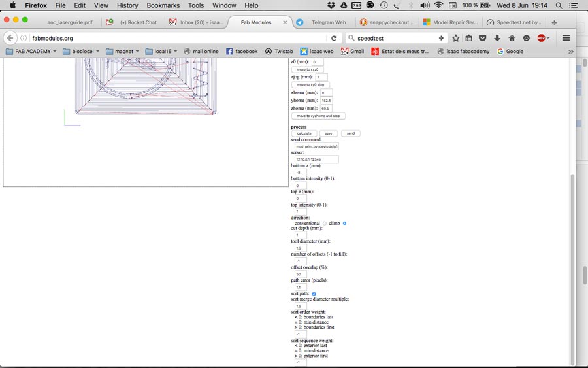Open the Tools menu
This screenshot has height=368, width=588.
[196, 5]
